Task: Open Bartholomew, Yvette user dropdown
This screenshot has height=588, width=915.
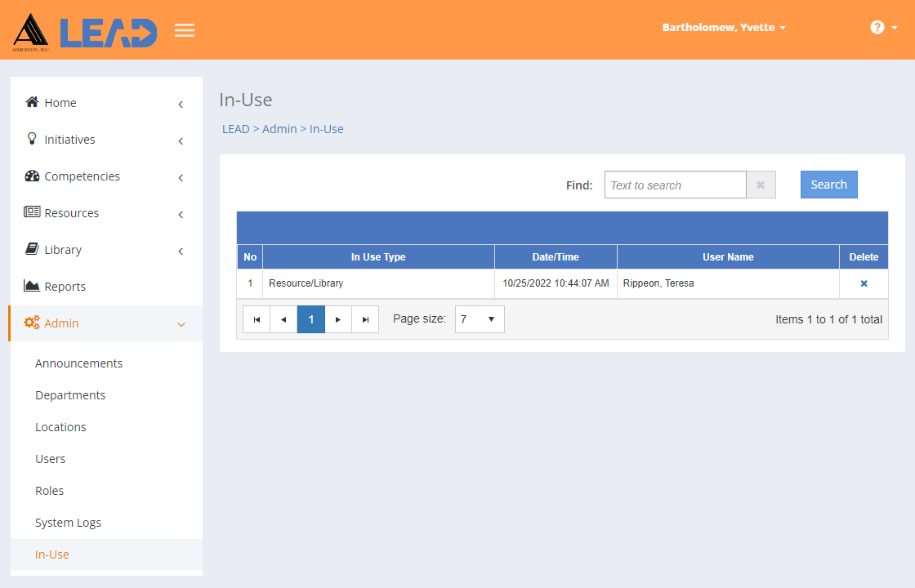Action: (724, 28)
